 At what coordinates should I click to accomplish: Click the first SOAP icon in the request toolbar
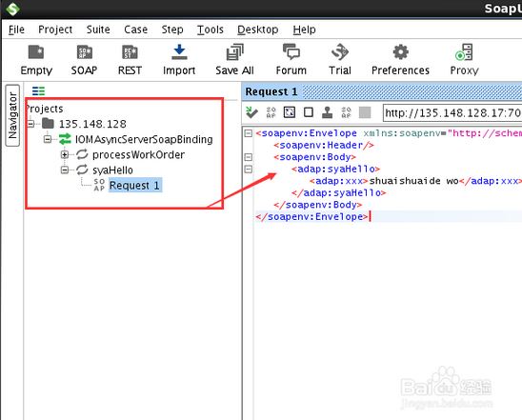tap(271, 112)
